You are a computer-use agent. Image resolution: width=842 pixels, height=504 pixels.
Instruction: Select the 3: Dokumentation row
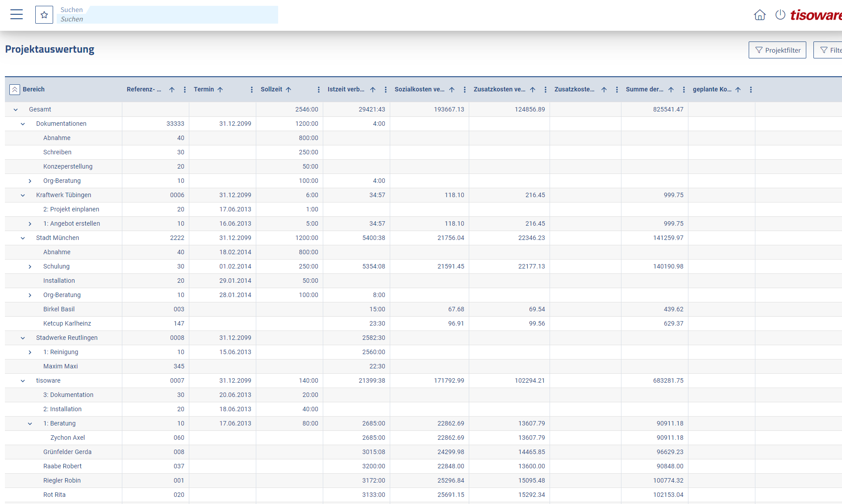[x=423, y=395]
